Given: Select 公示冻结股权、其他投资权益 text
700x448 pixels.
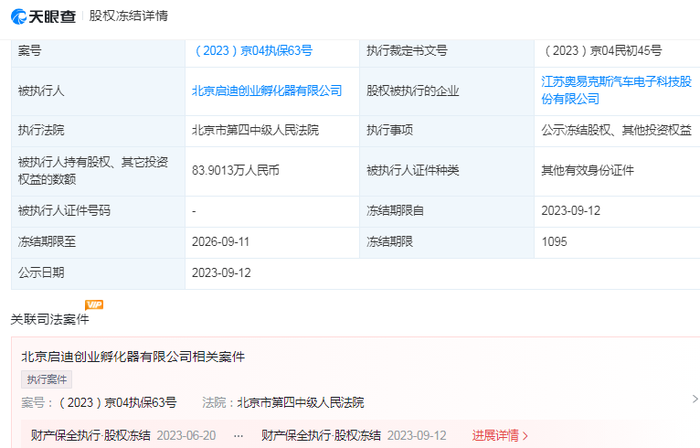Looking at the screenshot, I should (617, 130).
